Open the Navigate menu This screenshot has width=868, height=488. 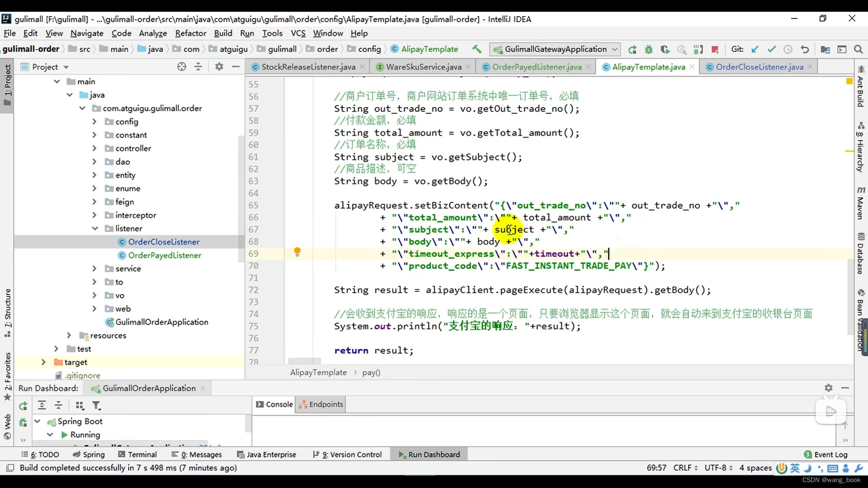coord(87,33)
